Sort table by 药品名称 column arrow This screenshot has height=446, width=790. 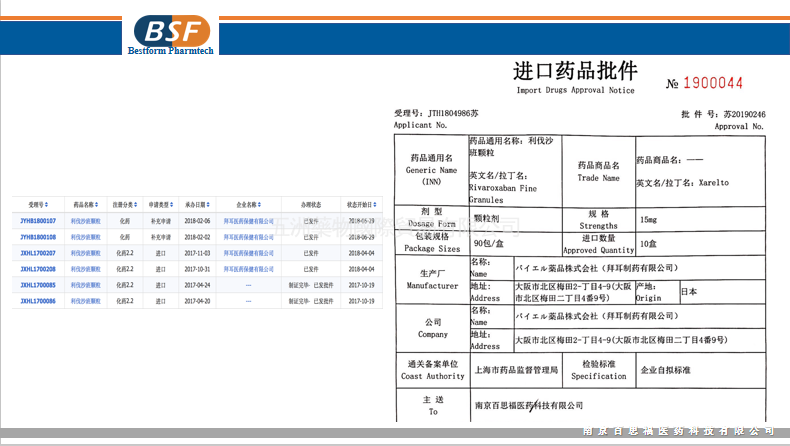(96, 205)
